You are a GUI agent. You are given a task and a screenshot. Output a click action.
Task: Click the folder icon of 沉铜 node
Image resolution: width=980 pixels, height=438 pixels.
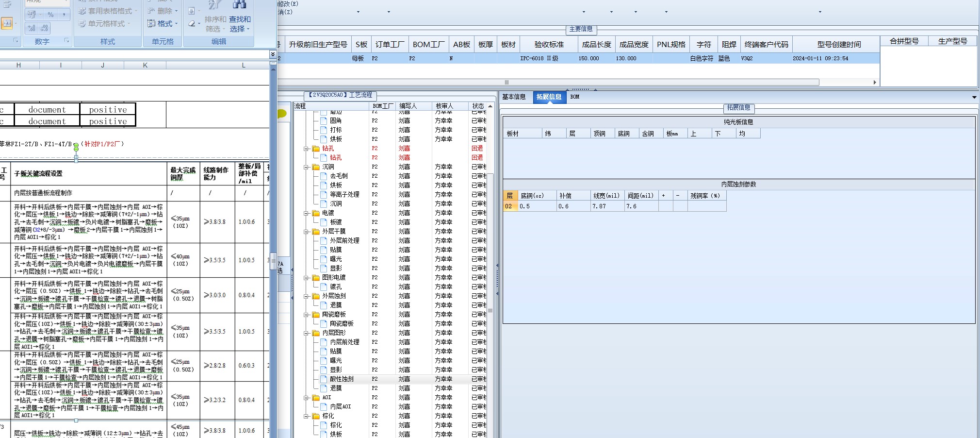tap(316, 167)
